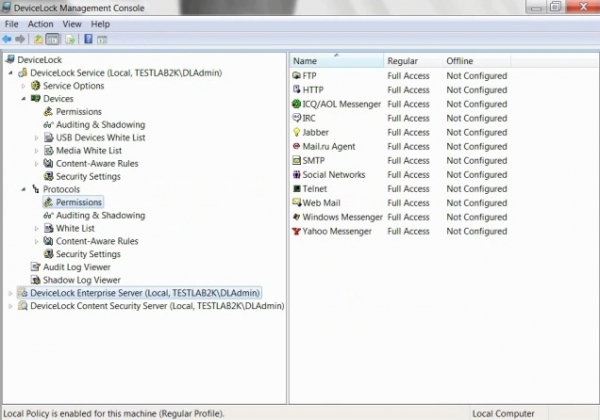Click the Back arrow in toolbar
Image resolution: width=600 pixels, height=420 pixels.
pyautogui.click(x=8, y=39)
